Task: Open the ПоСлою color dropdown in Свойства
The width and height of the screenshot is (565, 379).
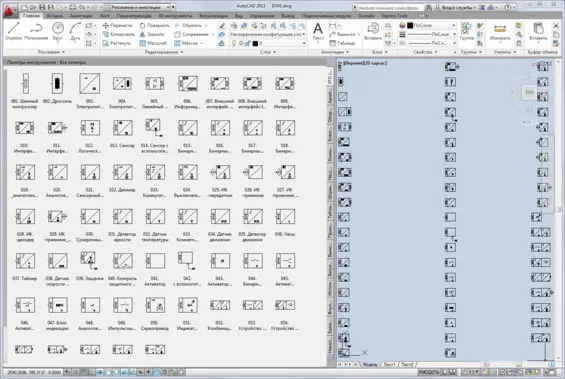Action: coord(431,25)
